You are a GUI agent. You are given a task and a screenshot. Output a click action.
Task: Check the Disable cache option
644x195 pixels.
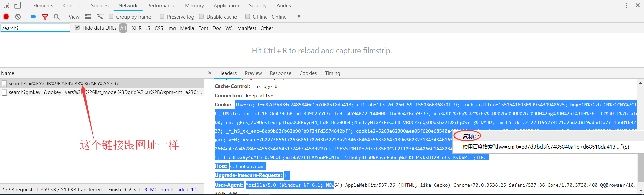[201, 17]
